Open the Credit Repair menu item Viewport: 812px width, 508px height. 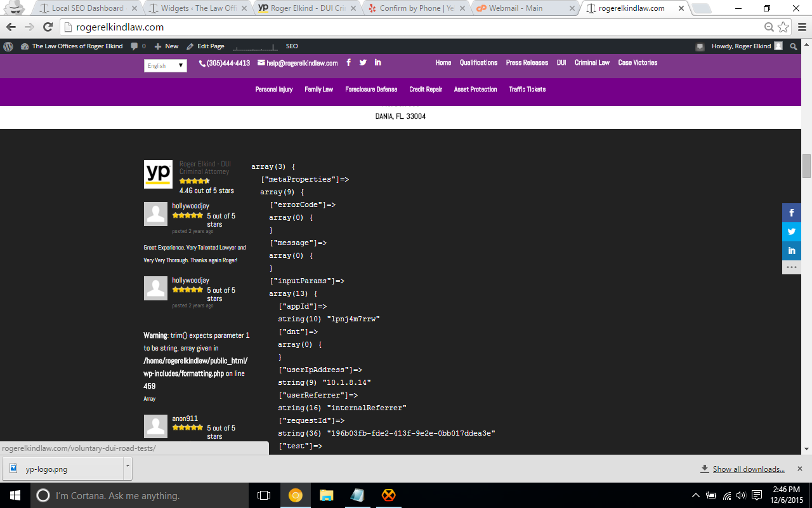pyautogui.click(x=426, y=90)
